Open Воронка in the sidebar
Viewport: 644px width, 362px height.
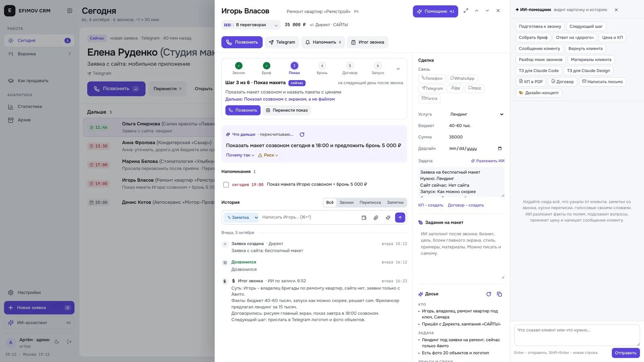(39, 54)
